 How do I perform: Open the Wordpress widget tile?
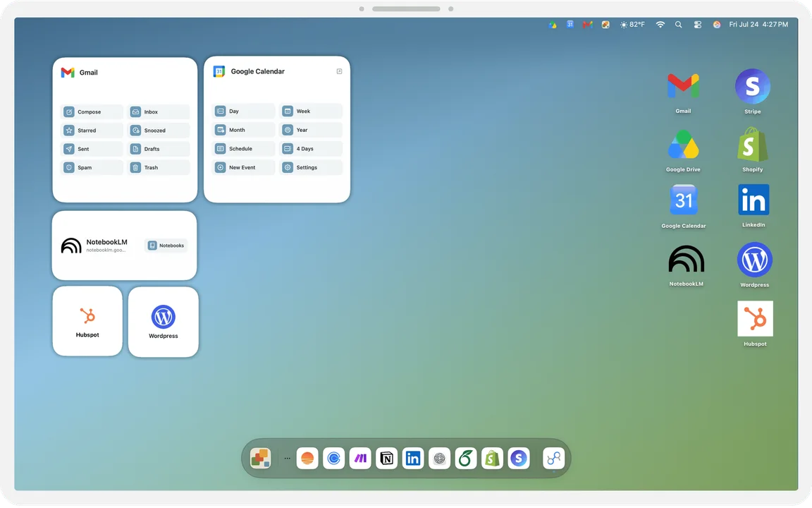coord(163,322)
